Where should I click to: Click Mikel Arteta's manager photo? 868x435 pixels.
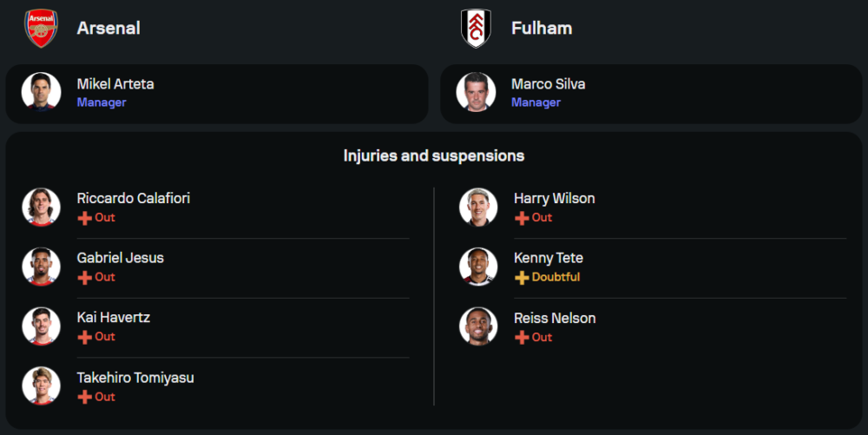pos(41,92)
